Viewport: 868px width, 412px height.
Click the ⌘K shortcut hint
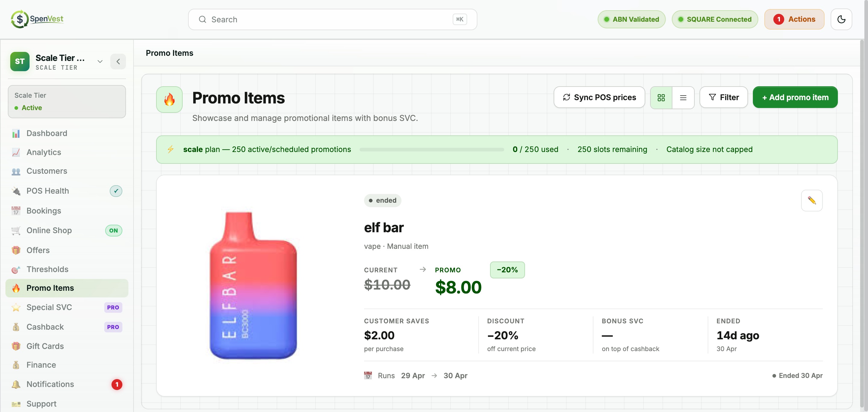coord(459,19)
